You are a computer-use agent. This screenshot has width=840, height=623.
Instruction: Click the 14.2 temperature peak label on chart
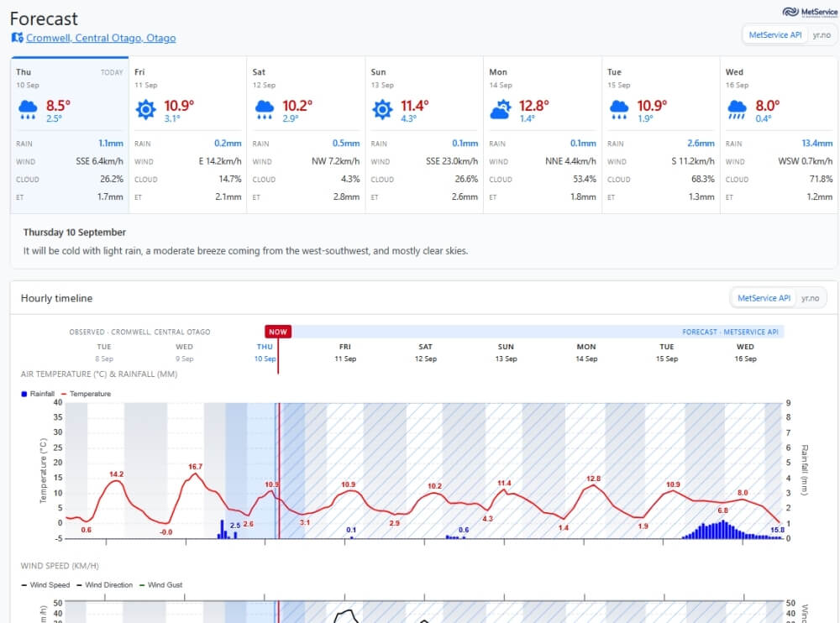pyautogui.click(x=116, y=474)
